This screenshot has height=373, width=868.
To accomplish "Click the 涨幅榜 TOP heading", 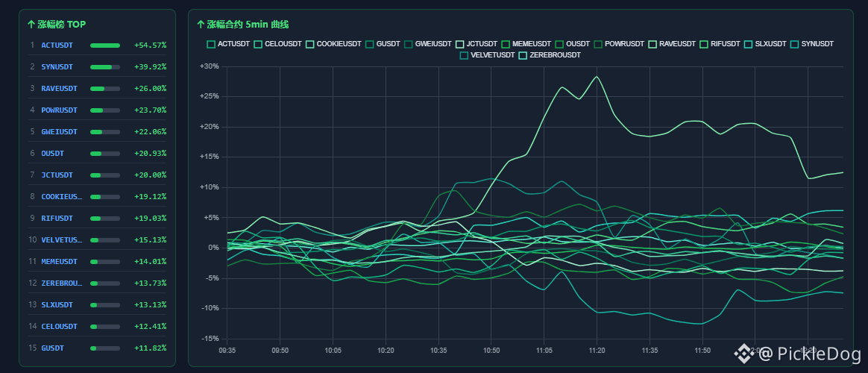I will pos(57,25).
